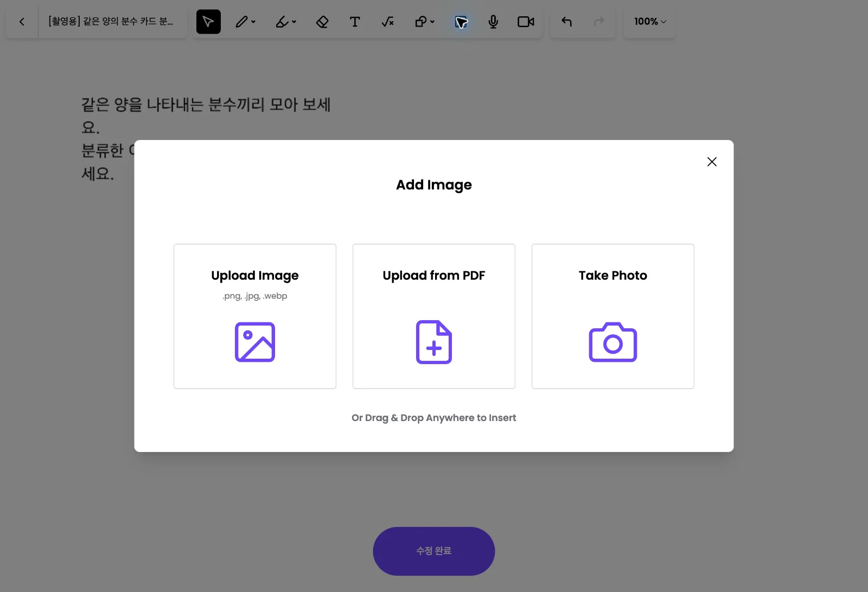The height and width of the screenshot is (592, 868).
Task: Choose the Take Photo card
Action: (613, 316)
